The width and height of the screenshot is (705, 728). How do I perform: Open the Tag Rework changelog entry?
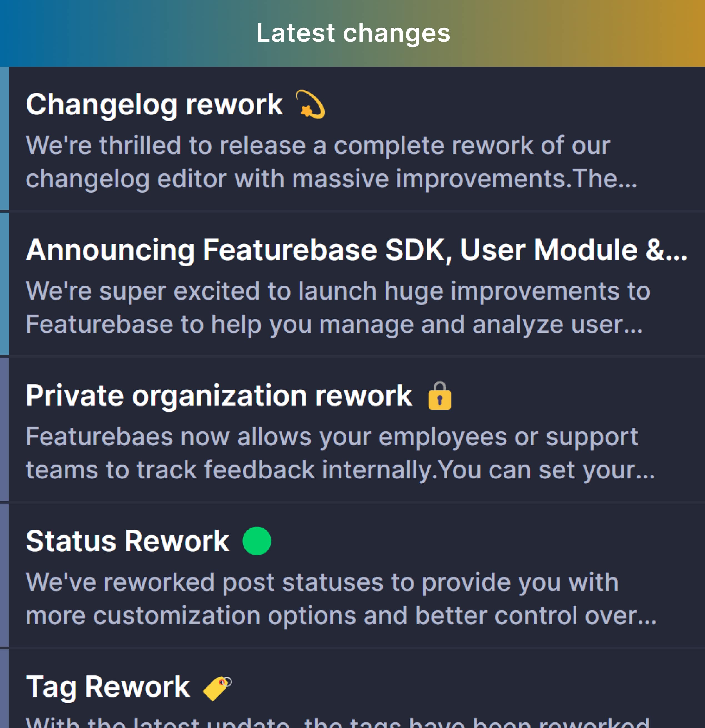108,687
